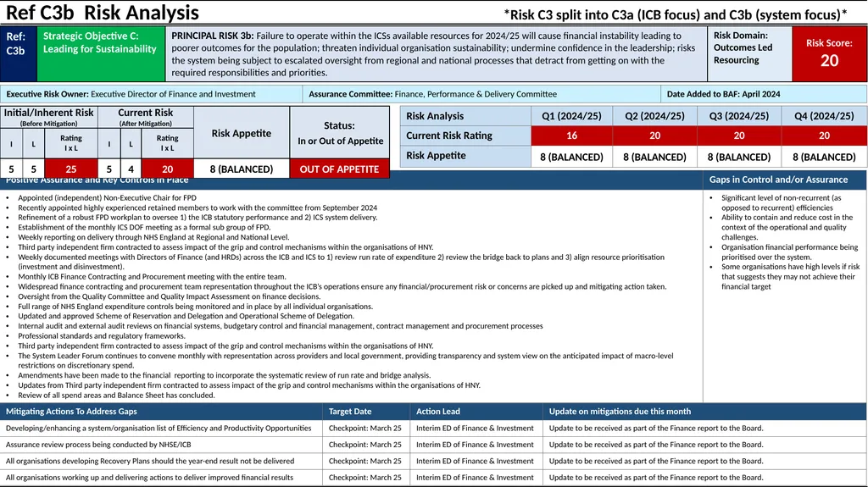Image resolution: width=868 pixels, height=487 pixels.
Task: Click 'Oversight from the Quality Committee' bullet
Action: [169, 296]
